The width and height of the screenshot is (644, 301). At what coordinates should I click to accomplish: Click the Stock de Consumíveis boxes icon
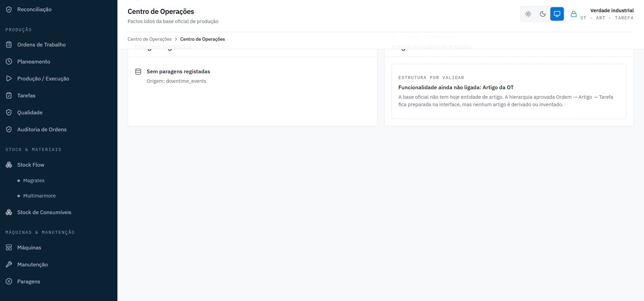(9, 212)
